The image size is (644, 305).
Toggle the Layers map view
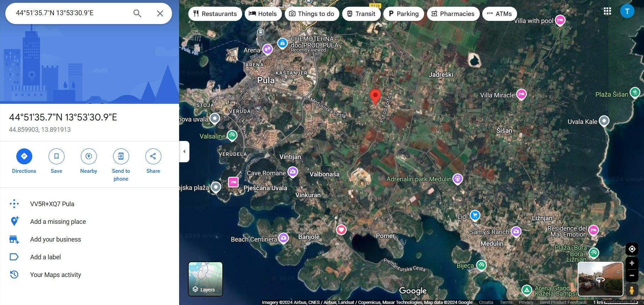pos(205,279)
